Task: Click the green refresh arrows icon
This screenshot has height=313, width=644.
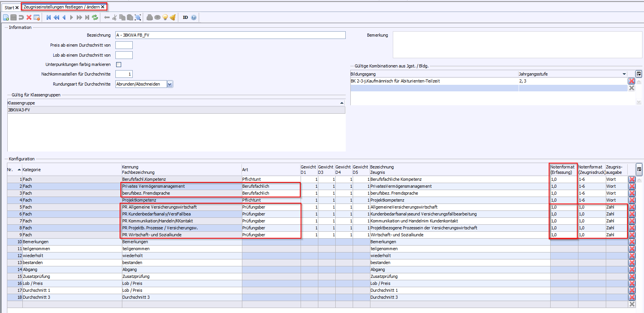Action: (95, 17)
